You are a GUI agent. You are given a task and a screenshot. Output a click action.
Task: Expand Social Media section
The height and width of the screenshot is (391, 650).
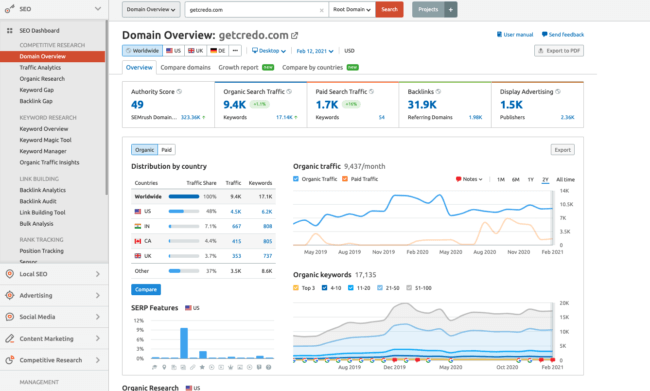click(x=98, y=317)
